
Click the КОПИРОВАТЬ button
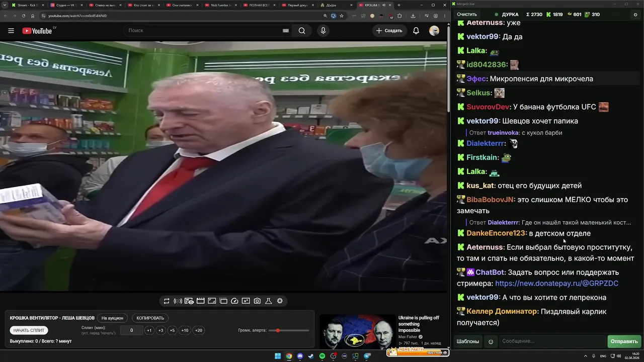pyautogui.click(x=150, y=318)
